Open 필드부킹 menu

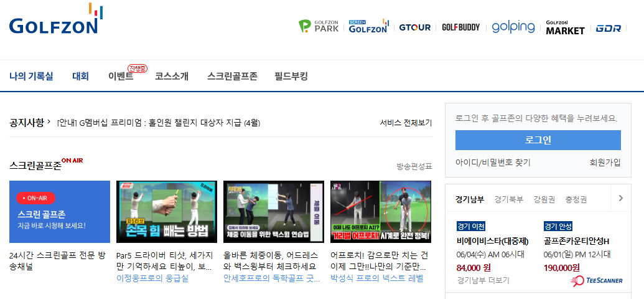291,77
